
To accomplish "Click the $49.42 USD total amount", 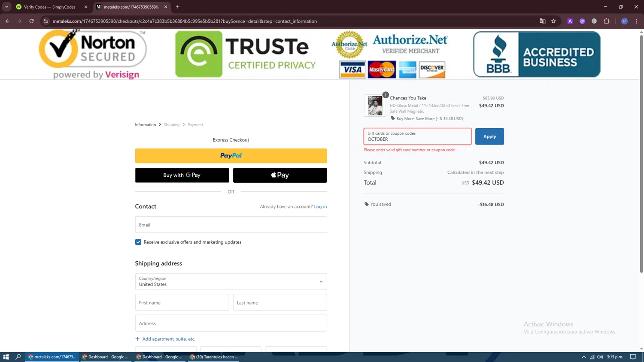I will tap(488, 183).
